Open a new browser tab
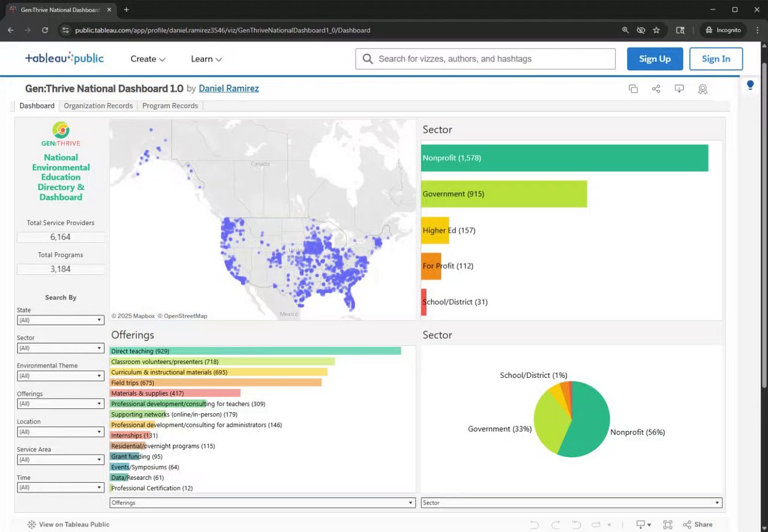The width and height of the screenshot is (768, 532). tap(126, 10)
